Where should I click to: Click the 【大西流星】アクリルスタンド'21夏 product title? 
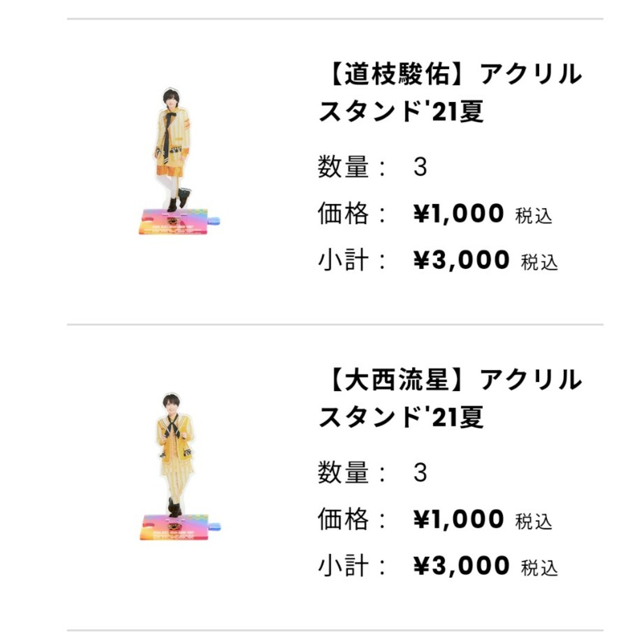451,398
